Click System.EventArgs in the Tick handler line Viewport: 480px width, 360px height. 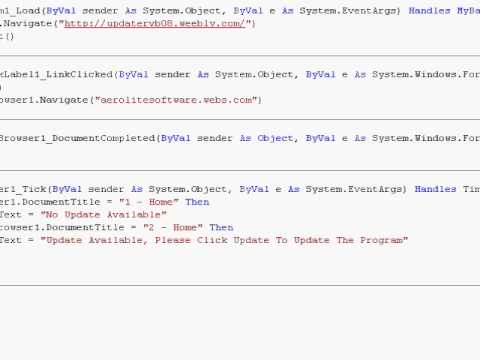pos(353,189)
